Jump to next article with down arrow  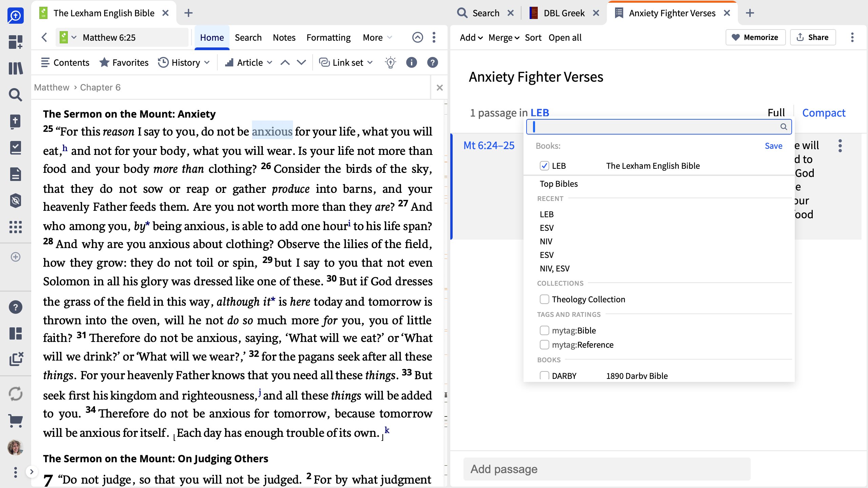pyautogui.click(x=301, y=63)
